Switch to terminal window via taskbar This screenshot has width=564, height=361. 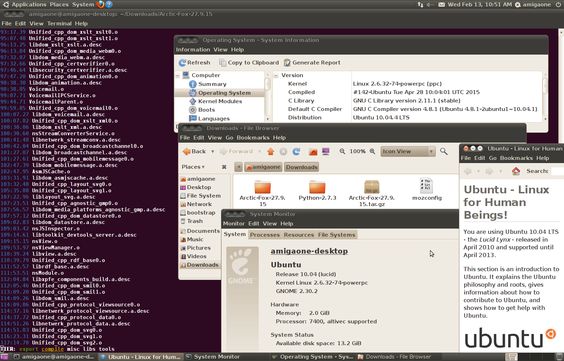54,357
